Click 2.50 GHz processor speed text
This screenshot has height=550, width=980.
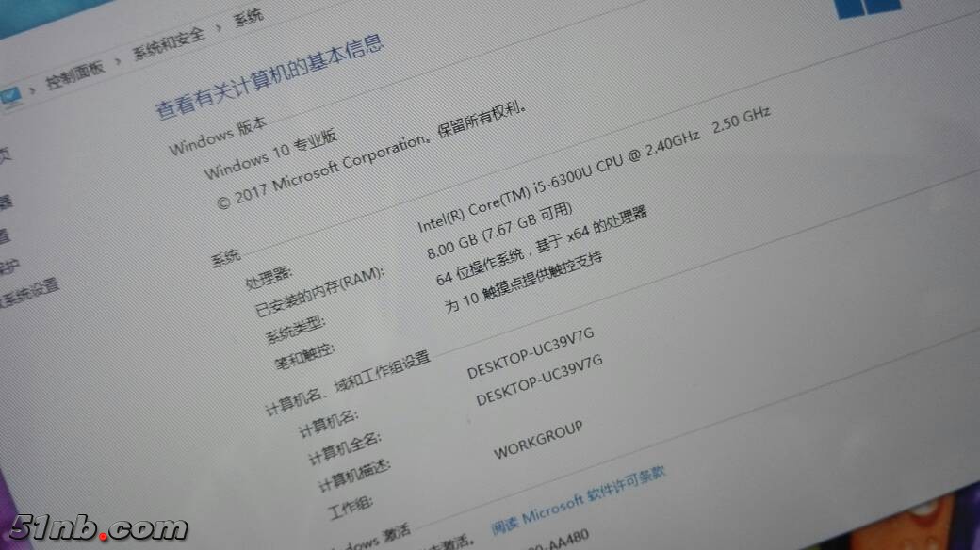click(x=742, y=119)
